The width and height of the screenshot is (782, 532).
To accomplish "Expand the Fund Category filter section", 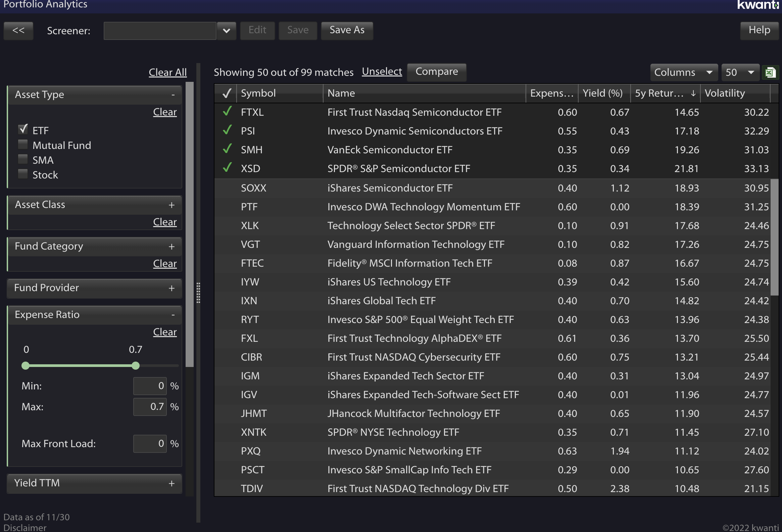I will point(172,246).
